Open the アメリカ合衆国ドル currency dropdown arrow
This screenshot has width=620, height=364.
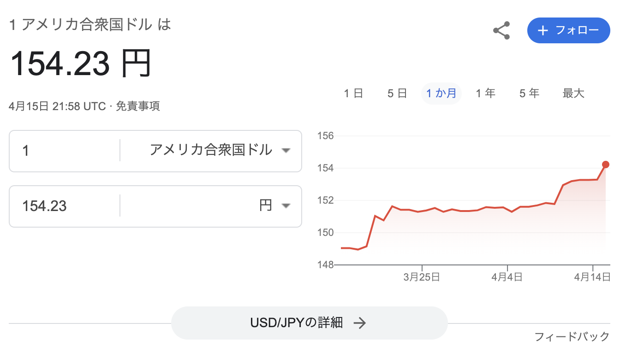pos(286,151)
